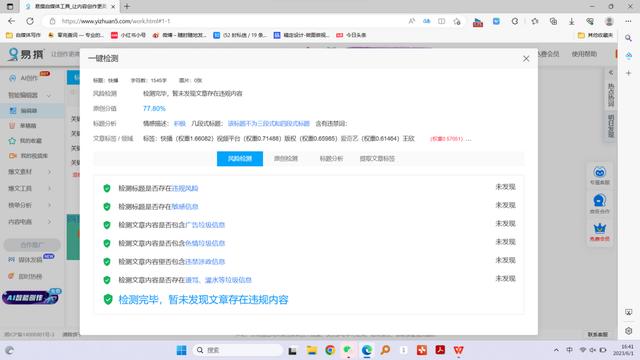Open AI创作 in the left sidebar

point(29,78)
